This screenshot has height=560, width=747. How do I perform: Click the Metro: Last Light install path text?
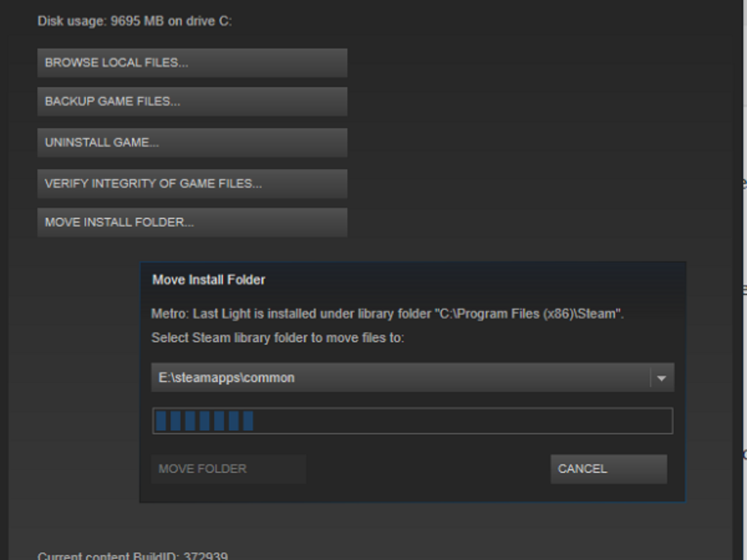388,314
